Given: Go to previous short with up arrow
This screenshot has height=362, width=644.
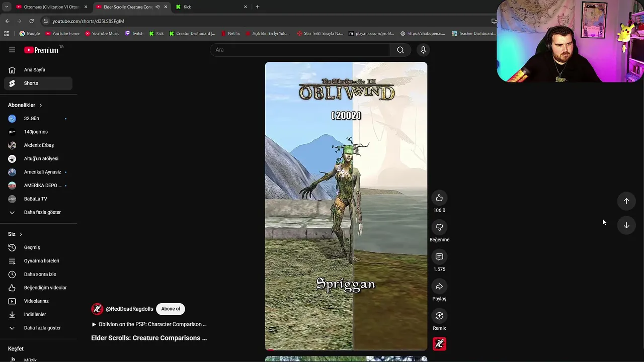Looking at the screenshot, I should point(626,201).
